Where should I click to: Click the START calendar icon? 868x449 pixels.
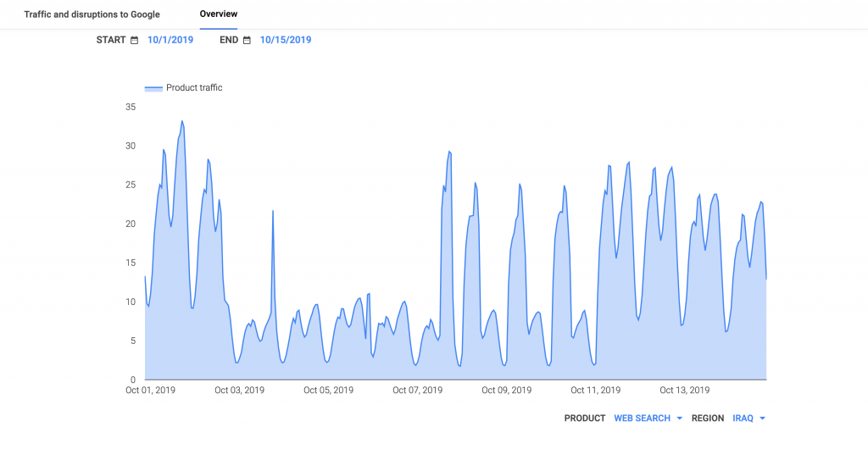pos(134,41)
